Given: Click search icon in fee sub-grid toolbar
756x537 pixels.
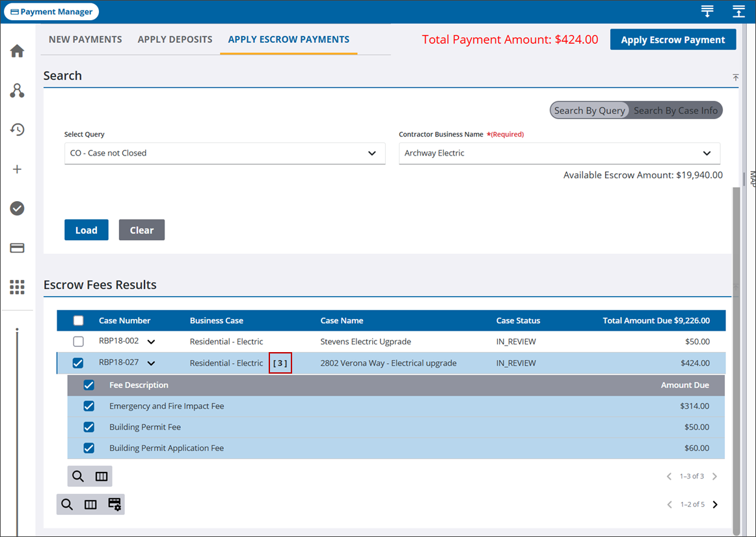Looking at the screenshot, I should coord(78,476).
